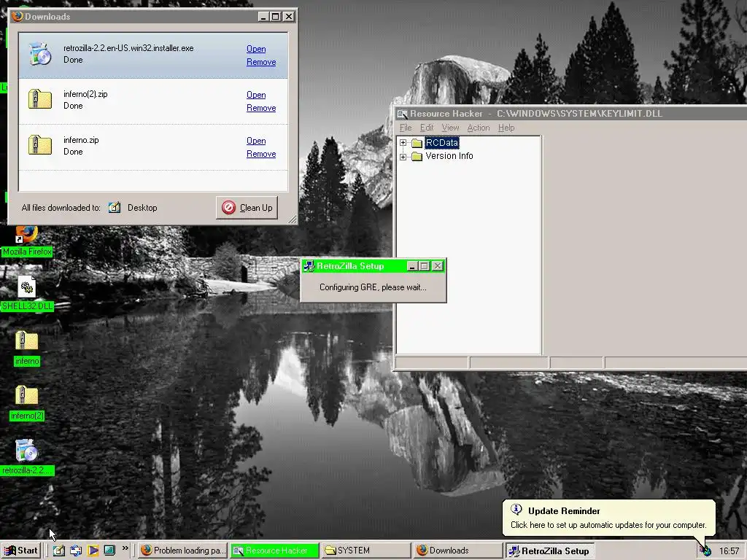The width and height of the screenshot is (747, 560).
Task: Click the Clean Up button in Downloads
Action: tap(247, 208)
